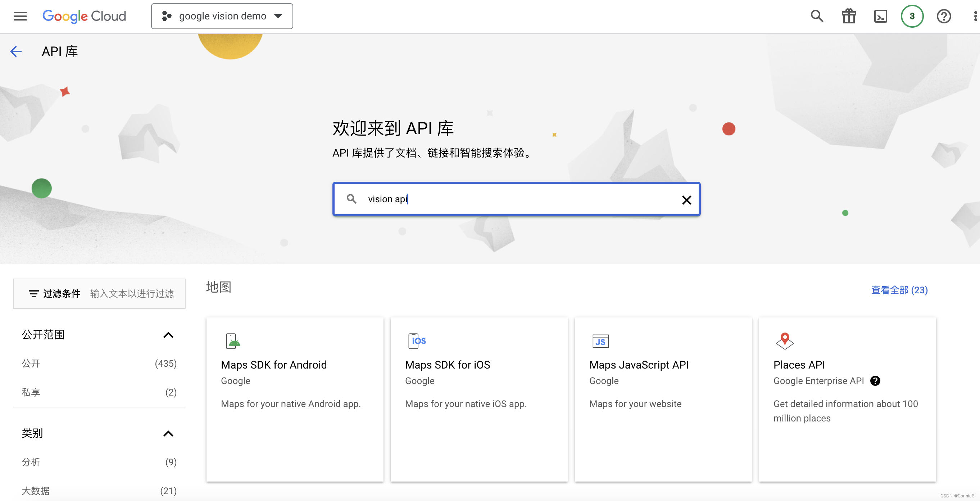980x501 pixels.
Task: Go back using the blue arrow
Action: click(16, 51)
